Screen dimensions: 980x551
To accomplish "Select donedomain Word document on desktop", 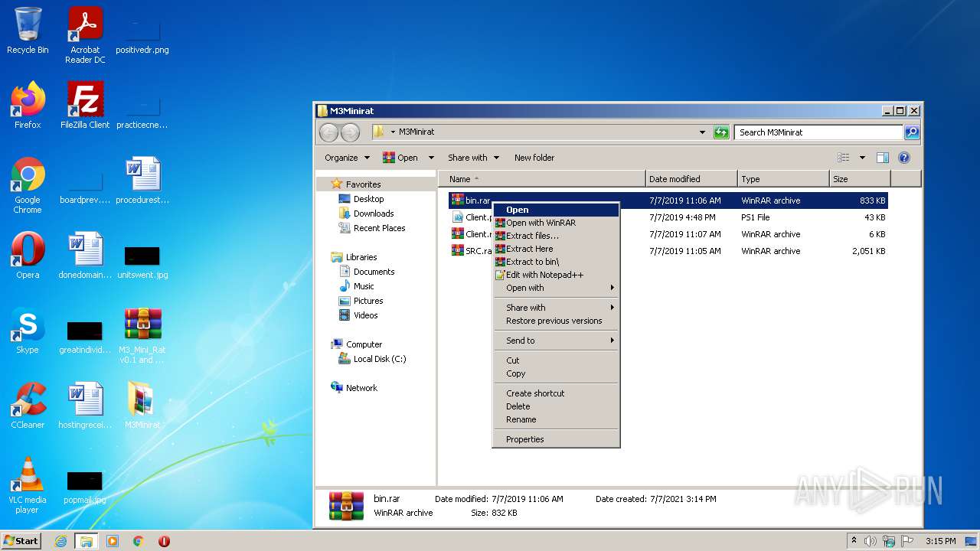I will coord(85,256).
